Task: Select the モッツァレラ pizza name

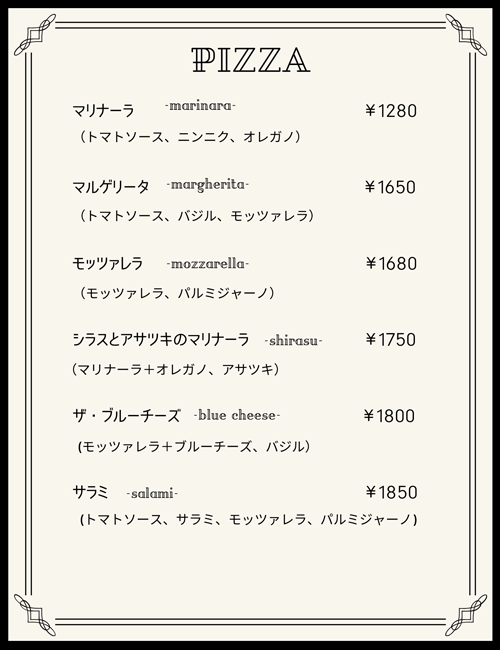Action: click(x=108, y=263)
